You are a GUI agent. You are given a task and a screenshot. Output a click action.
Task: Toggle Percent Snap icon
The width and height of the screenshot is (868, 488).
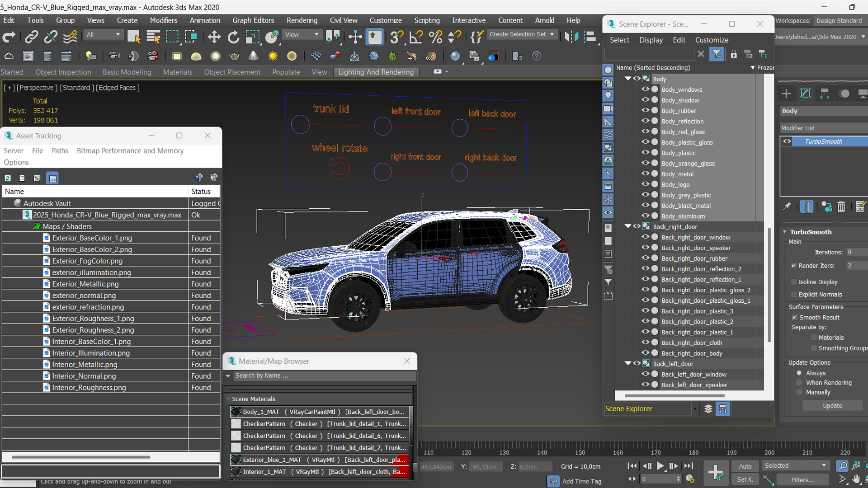(435, 37)
